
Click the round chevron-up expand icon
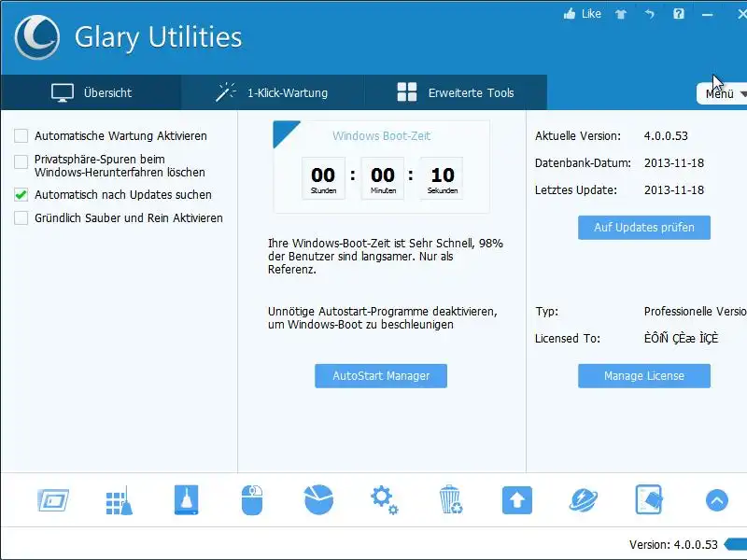coord(716,500)
